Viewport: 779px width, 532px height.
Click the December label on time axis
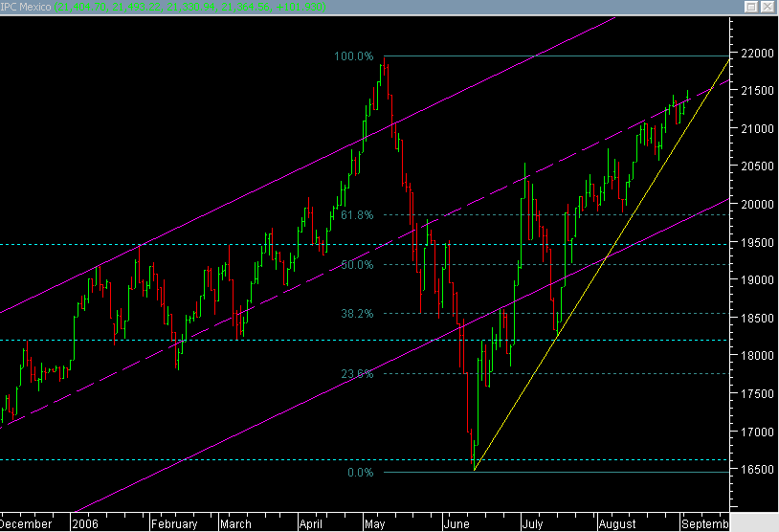pos(26,524)
